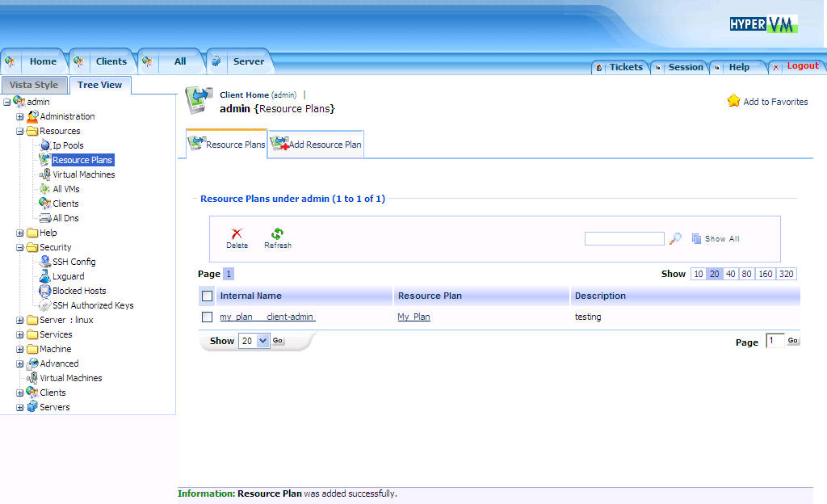The height and width of the screenshot is (504, 827).
Task: Click the red Delete icon
Action: 237,233
